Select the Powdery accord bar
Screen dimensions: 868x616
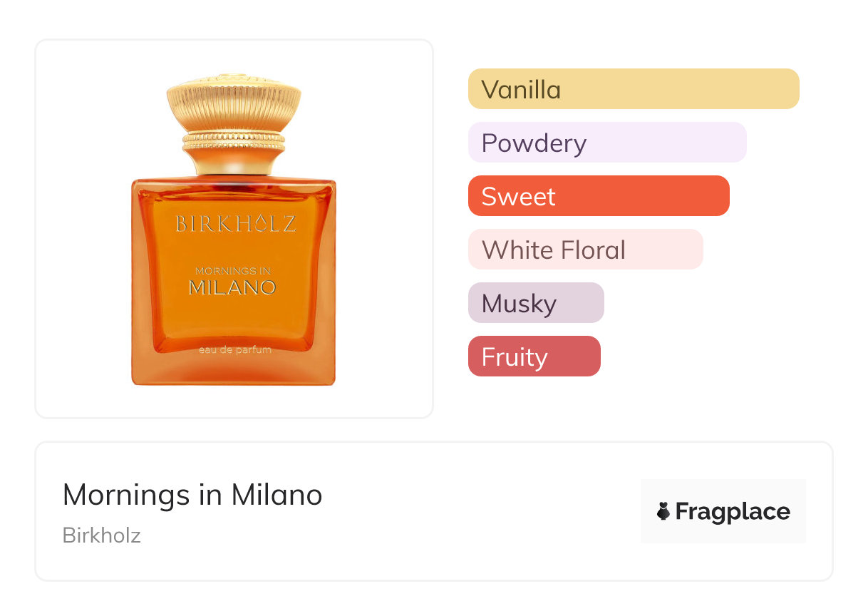pyautogui.click(x=606, y=143)
